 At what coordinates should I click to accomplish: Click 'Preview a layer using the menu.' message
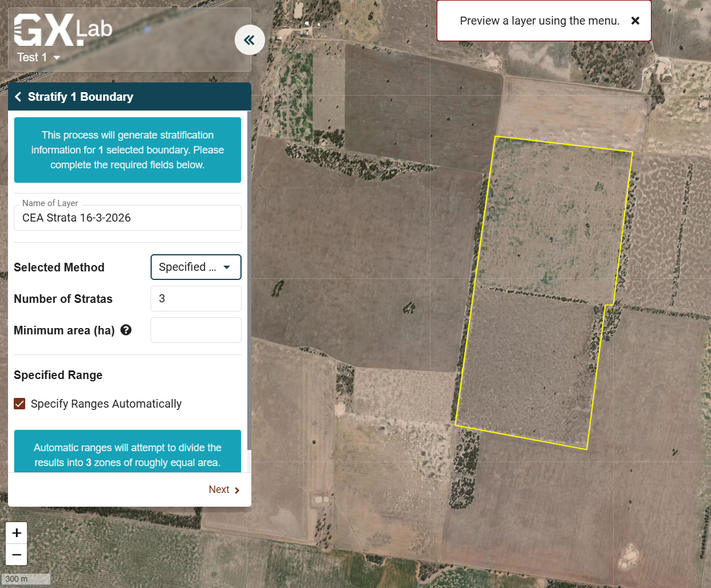tap(540, 21)
